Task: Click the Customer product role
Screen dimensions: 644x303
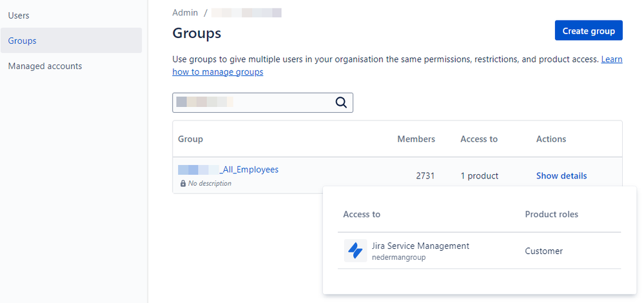Action: pos(544,251)
